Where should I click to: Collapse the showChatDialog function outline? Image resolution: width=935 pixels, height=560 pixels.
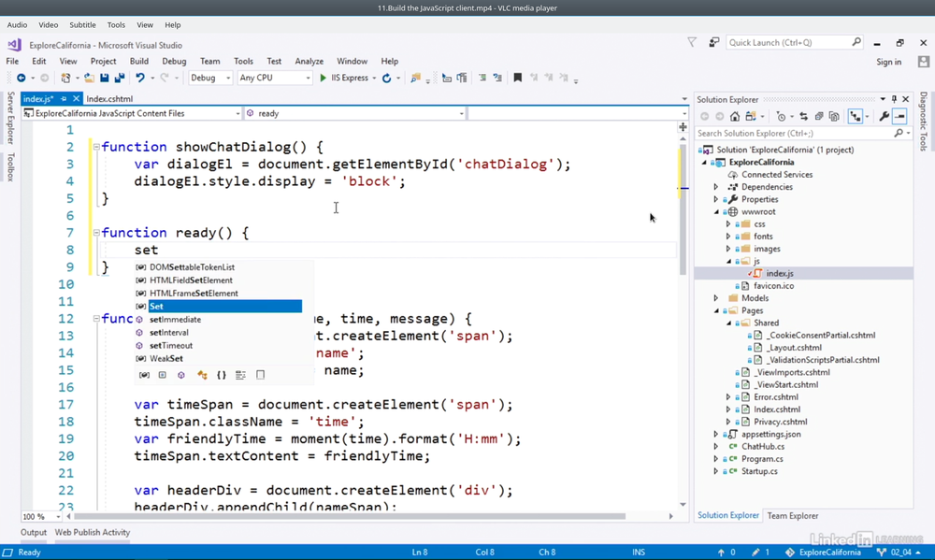point(96,147)
